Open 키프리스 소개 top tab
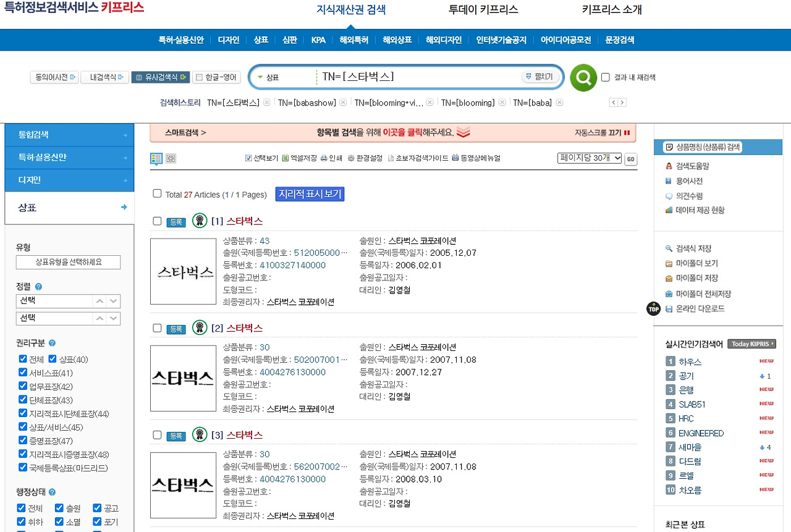 point(612,10)
